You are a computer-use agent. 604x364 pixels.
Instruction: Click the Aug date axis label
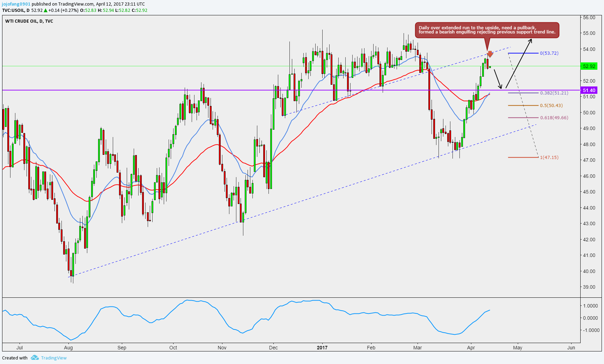[68, 348]
